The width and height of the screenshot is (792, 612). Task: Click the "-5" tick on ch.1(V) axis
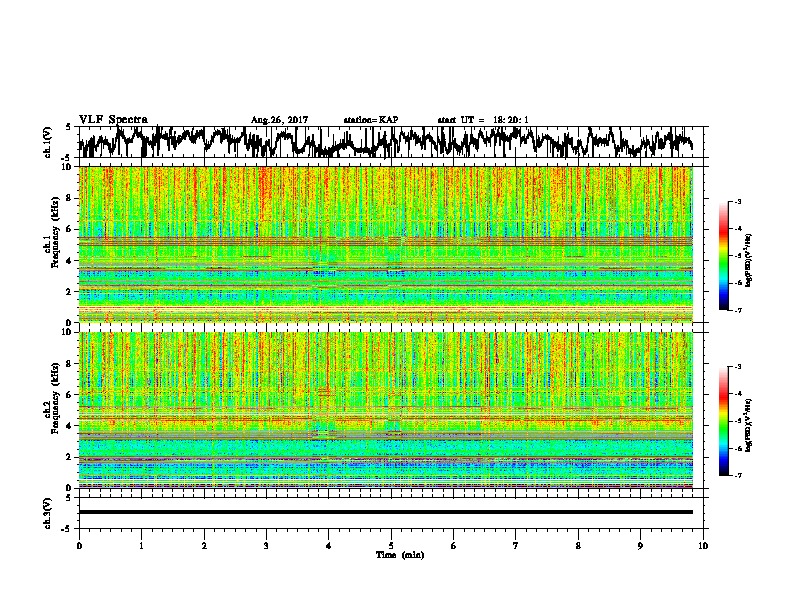67,158
